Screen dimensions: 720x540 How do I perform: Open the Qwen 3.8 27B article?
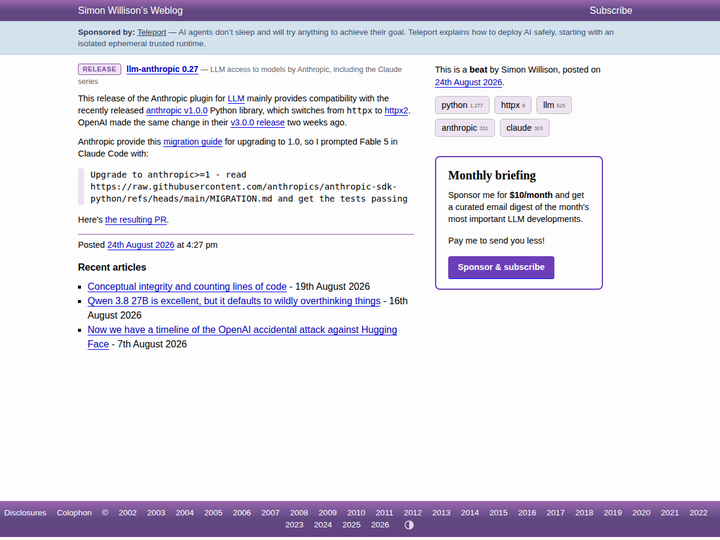(234, 301)
